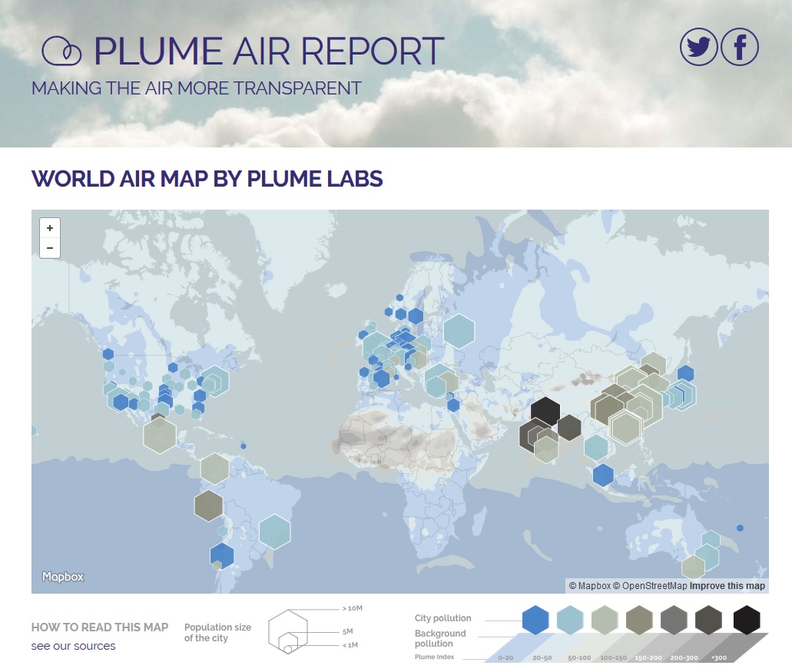792x672 pixels.
Task: Click the light-blue city pollution legend hexagon
Action: (x=570, y=620)
